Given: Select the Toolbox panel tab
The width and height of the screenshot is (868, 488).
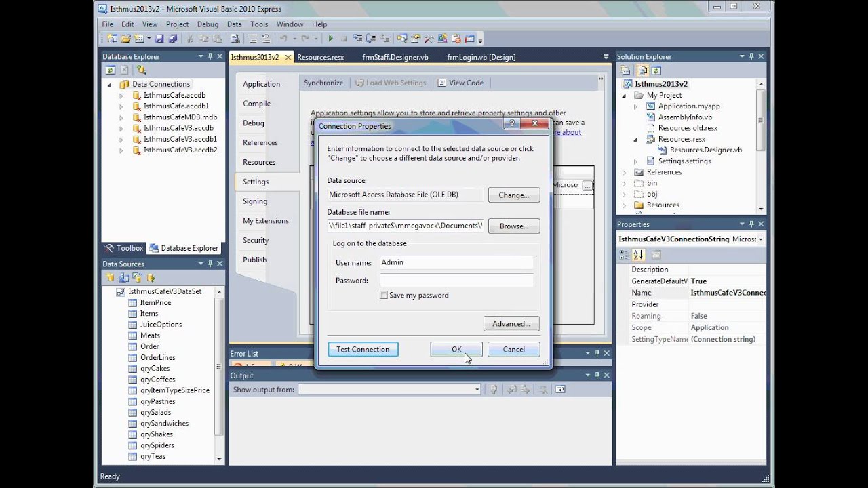Looking at the screenshot, I should pyautogui.click(x=124, y=248).
